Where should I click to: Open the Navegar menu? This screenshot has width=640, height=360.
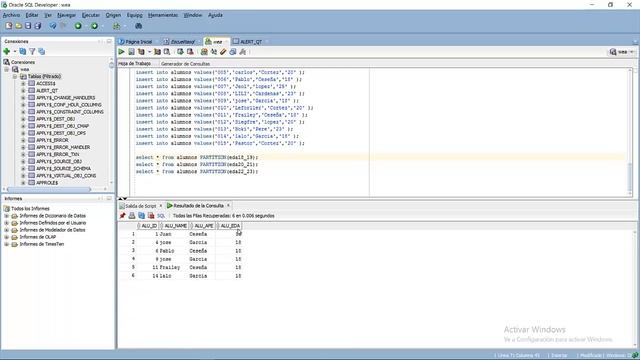[x=67, y=15]
